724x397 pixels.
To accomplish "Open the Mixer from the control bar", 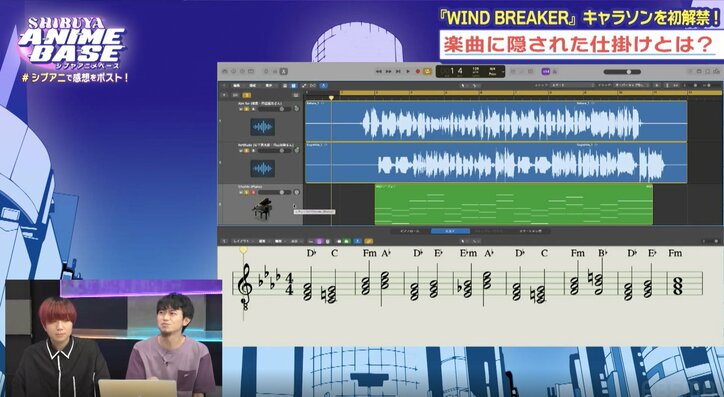I will [x=275, y=71].
